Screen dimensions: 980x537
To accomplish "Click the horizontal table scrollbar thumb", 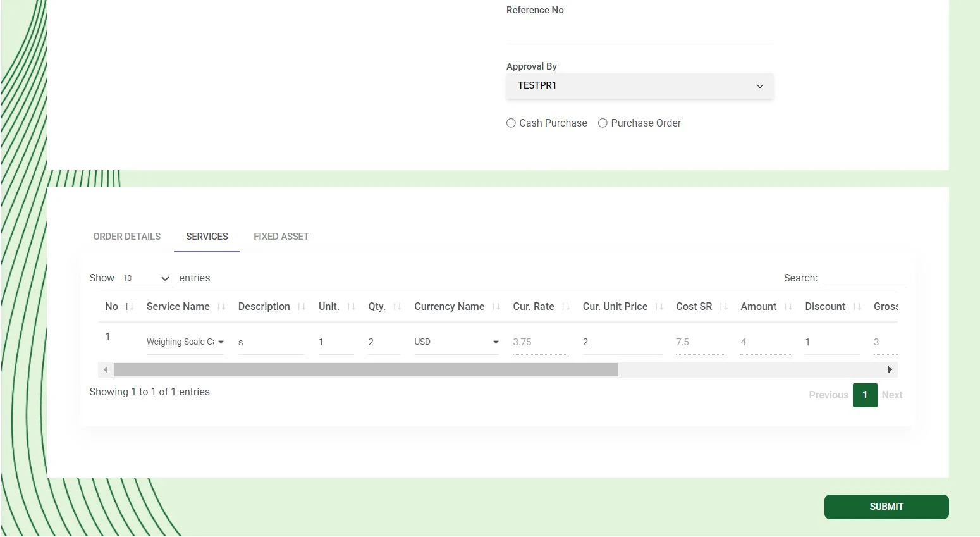I will coord(366,370).
